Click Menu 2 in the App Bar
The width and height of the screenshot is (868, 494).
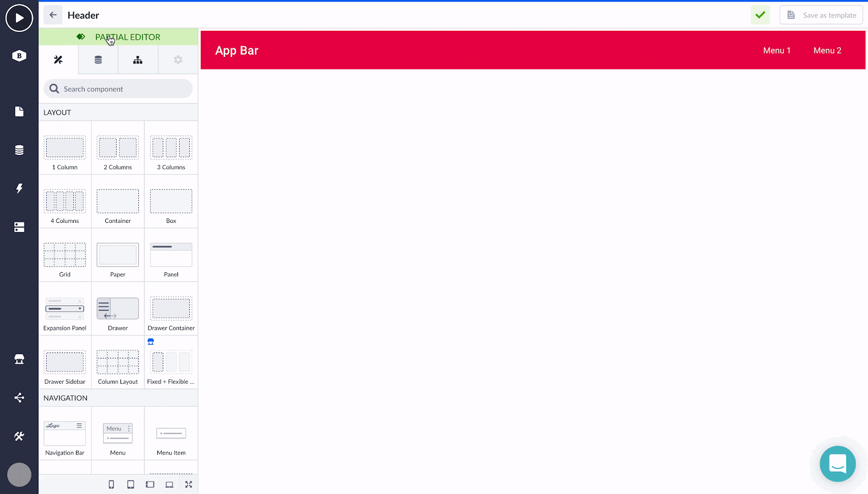click(x=827, y=50)
